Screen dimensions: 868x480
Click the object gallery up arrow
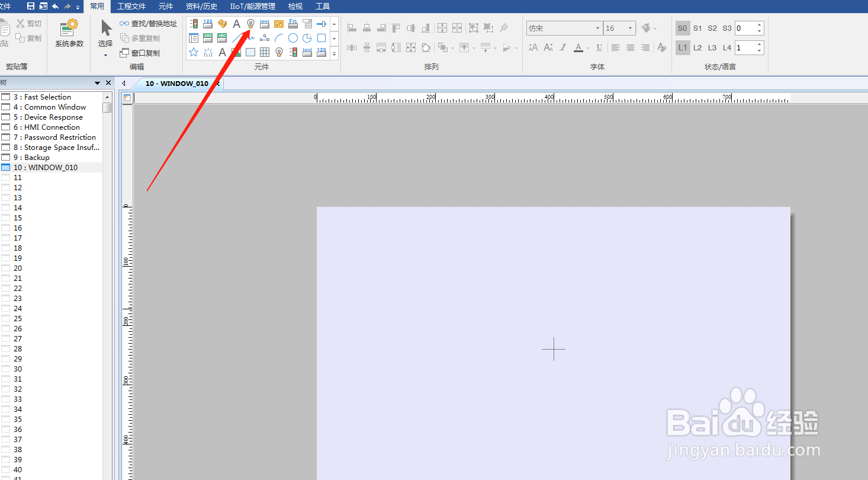[x=335, y=24]
